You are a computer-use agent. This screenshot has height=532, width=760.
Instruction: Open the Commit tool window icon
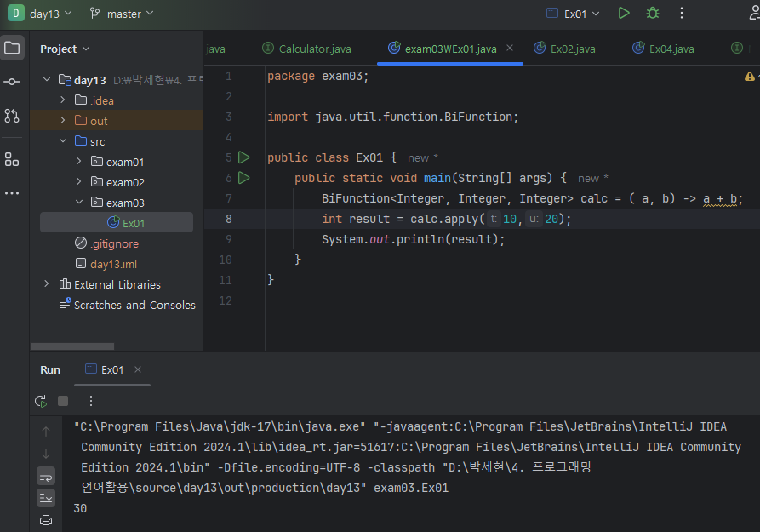(12, 82)
